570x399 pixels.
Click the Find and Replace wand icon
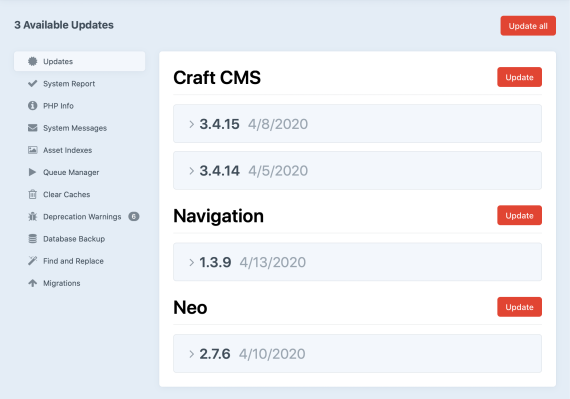33,261
